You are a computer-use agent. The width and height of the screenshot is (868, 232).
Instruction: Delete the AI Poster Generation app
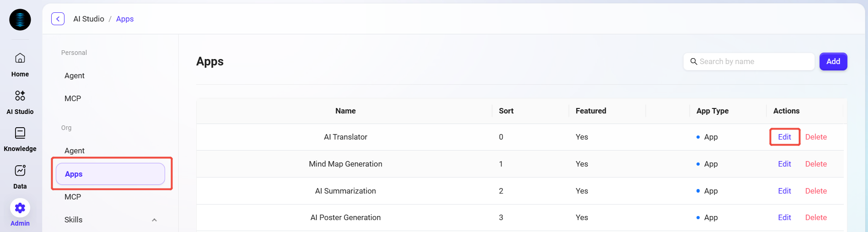(816, 217)
